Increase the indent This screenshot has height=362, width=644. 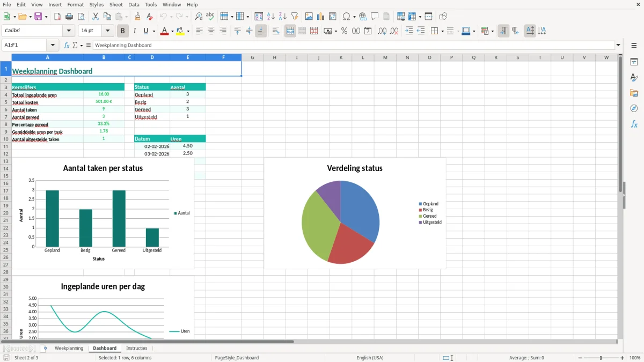(409, 31)
